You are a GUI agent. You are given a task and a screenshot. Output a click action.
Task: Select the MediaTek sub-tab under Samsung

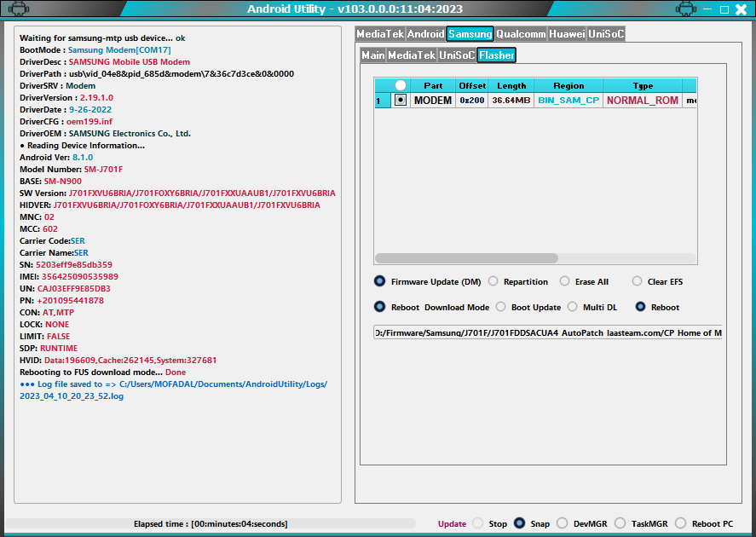click(x=412, y=55)
